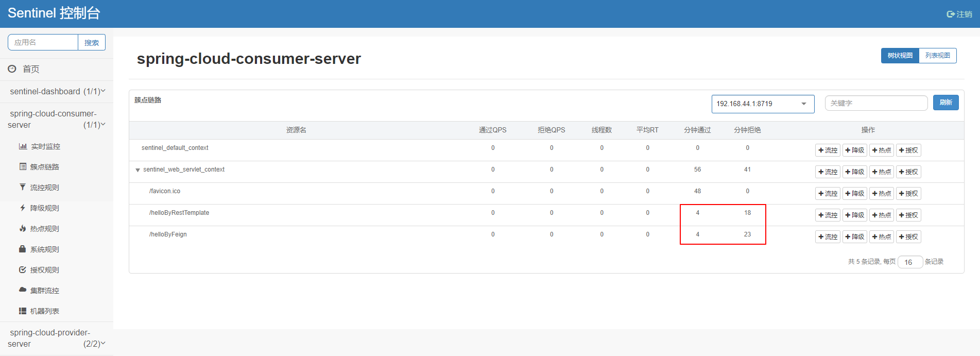980x356 pixels.
Task: Click the /helloByFeign resource name
Action: pos(168,234)
